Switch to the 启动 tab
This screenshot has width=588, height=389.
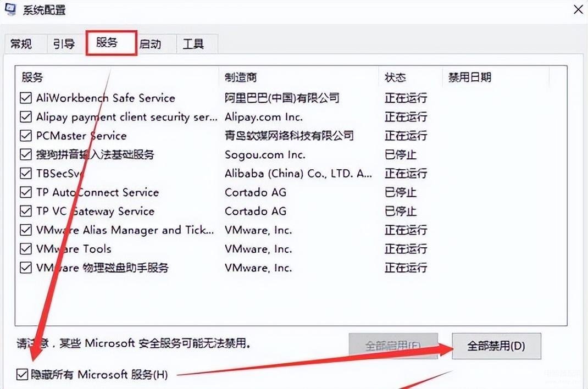click(x=150, y=44)
